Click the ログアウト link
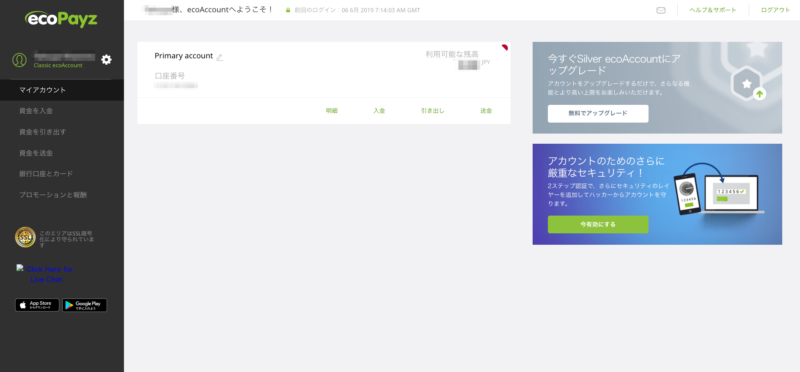Viewport: 800px width, 372px height. tap(775, 10)
